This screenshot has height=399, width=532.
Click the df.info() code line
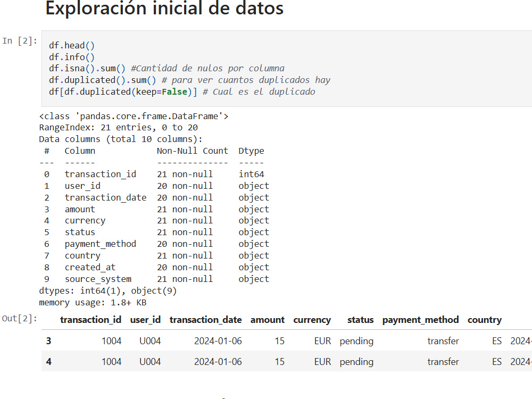click(x=72, y=57)
